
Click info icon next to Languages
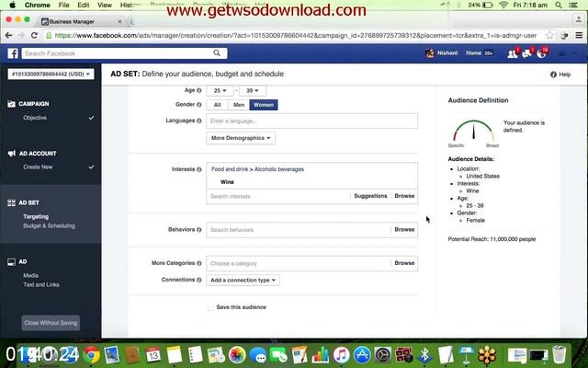click(199, 121)
